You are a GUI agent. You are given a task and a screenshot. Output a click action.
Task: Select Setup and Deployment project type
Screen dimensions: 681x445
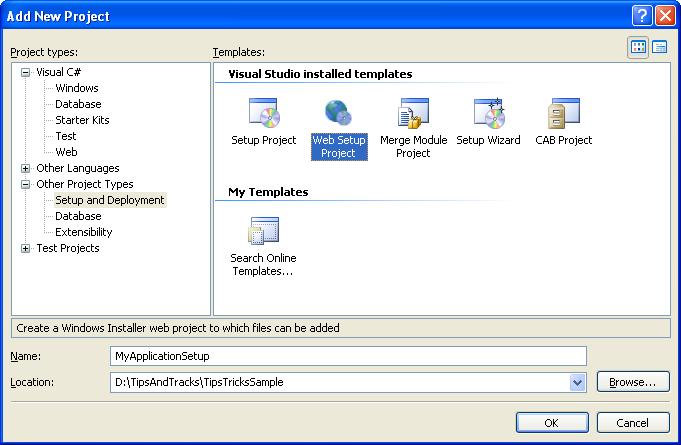click(110, 200)
